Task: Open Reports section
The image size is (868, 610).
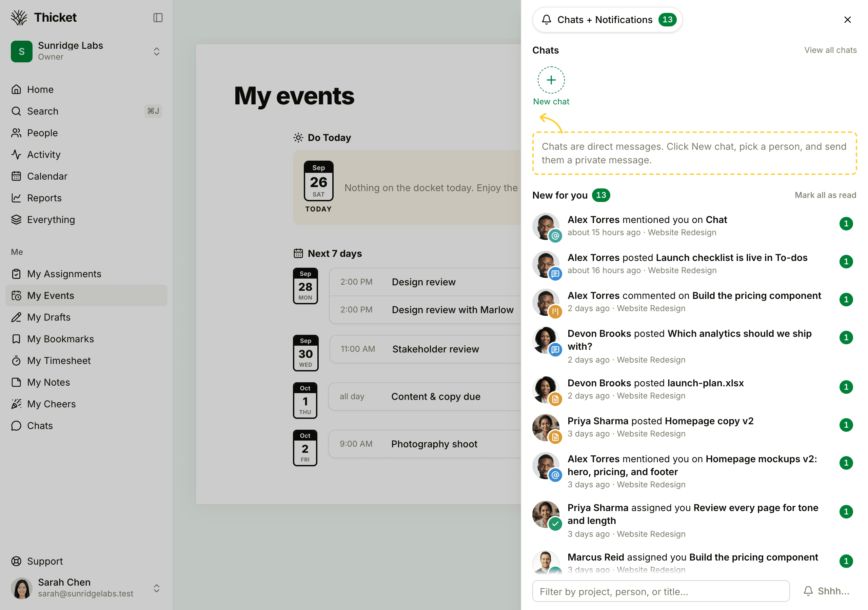Action: tap(86, 198)
